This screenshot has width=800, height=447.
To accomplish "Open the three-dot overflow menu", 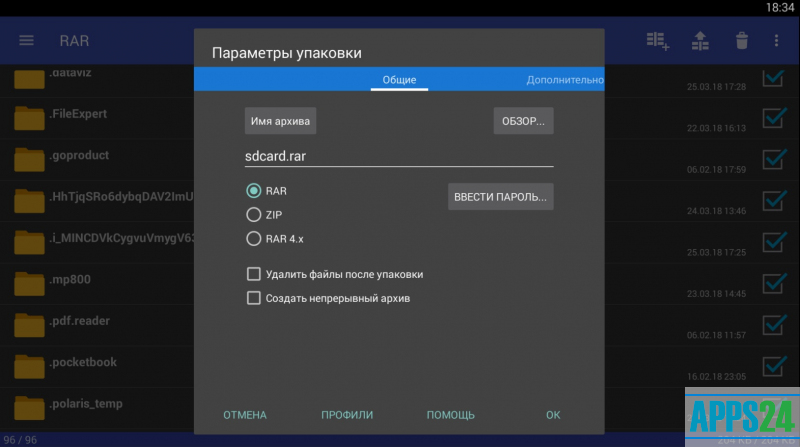I will [777, 40].
